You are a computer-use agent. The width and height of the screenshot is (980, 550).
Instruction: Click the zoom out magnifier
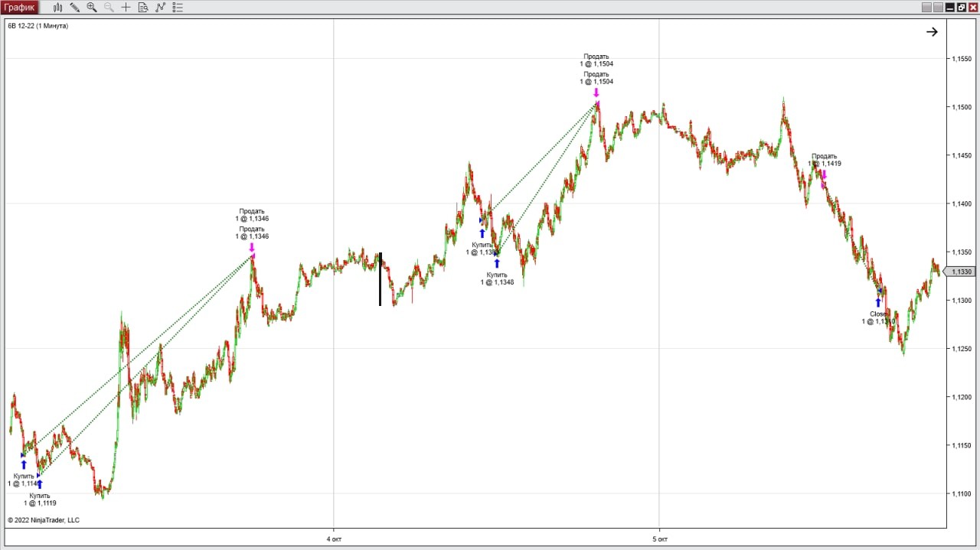pos(109,8)
